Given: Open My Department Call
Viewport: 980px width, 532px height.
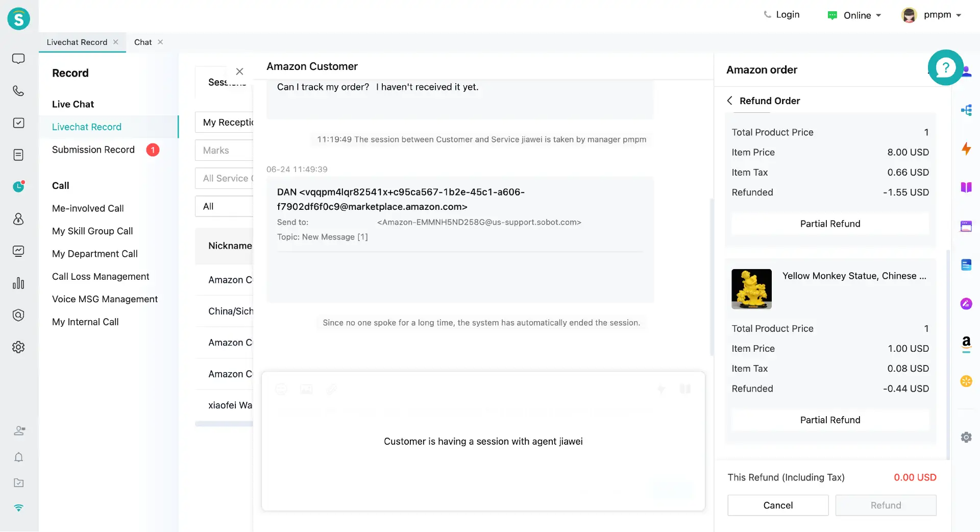Looking at the screenshot, I should [x=95, y=254].
